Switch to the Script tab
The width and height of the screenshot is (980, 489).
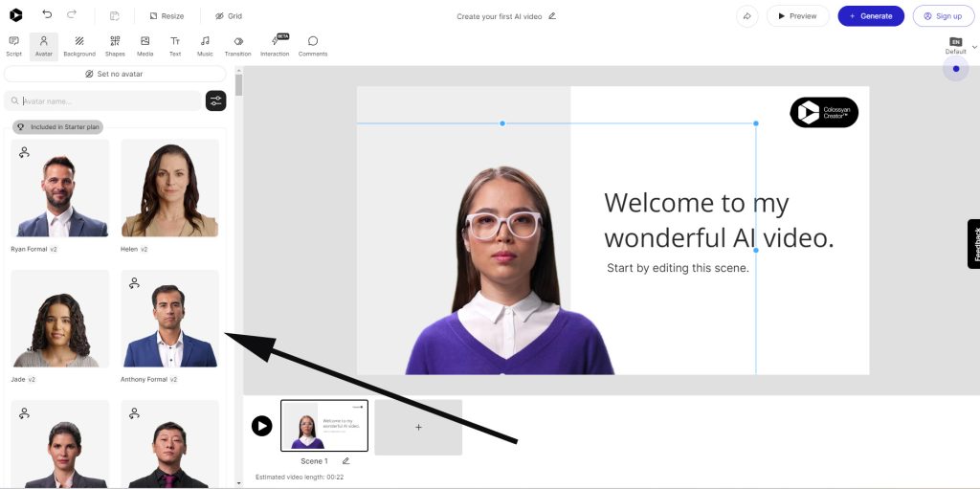pos(13,45)
